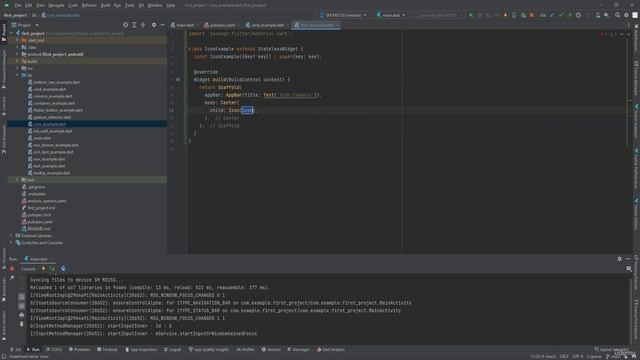Click the red Stop button in toolbar
Image resolution: width=640 pixels, height=360 pixels.
pos(531,15)
